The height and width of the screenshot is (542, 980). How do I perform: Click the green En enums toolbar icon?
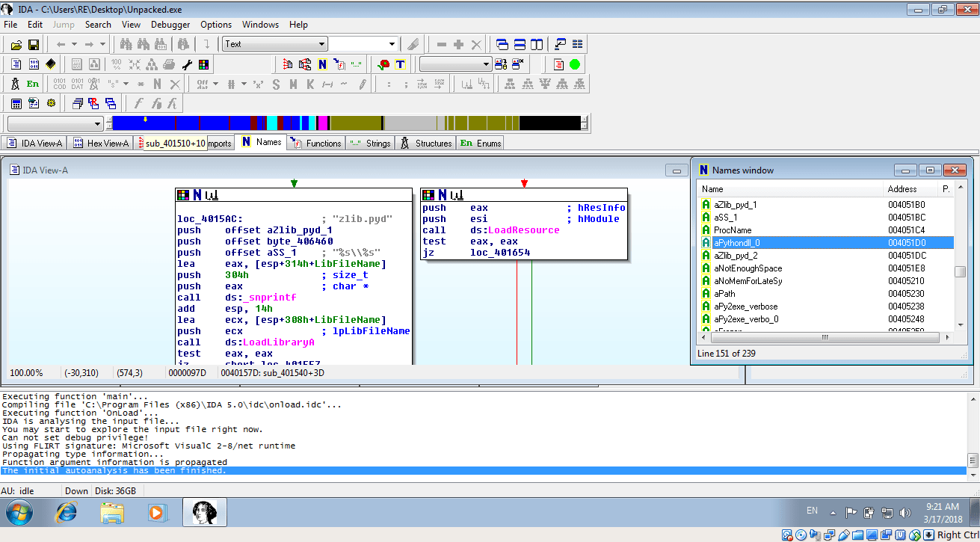coord(33,84)
